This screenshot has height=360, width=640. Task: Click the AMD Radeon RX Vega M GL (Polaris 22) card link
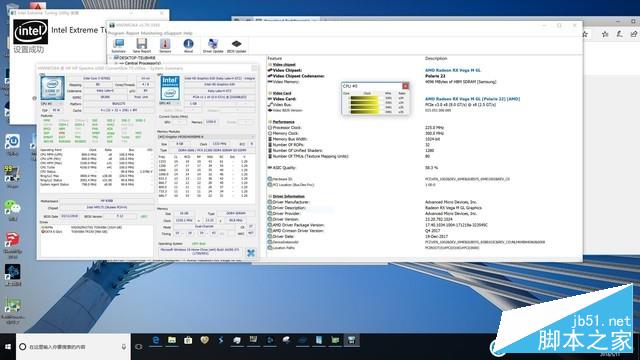tap(472, 99)
